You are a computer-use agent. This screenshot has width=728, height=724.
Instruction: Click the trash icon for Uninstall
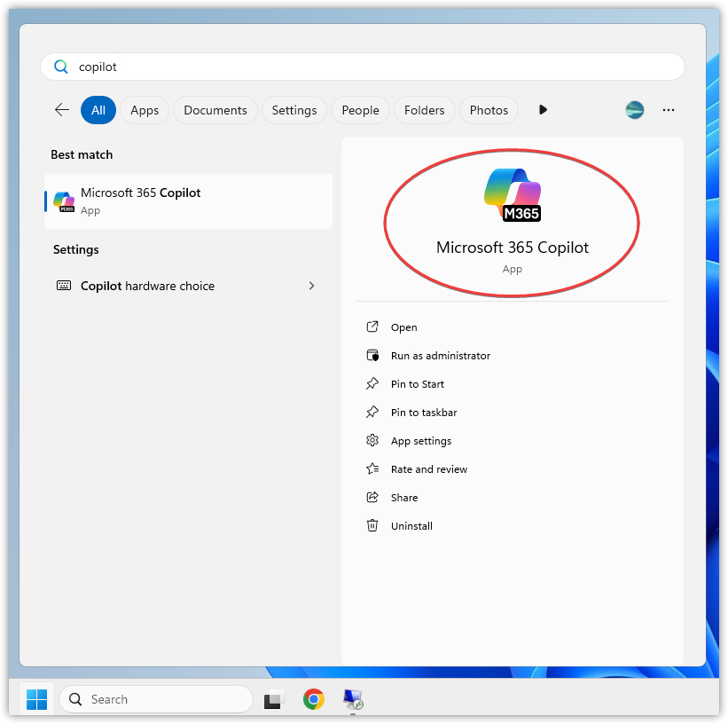(372, 525)
